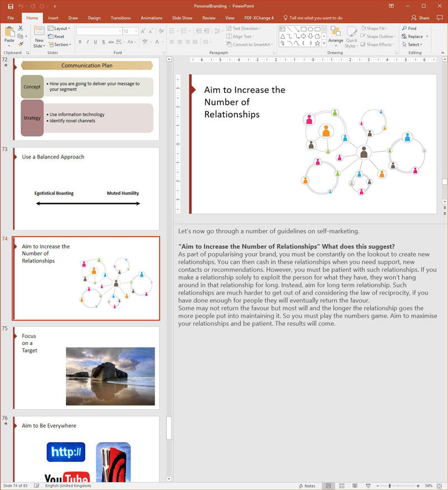448x490 pixels.
Task: Select the Rectangle shape in gallery
Action: (304, 29)
